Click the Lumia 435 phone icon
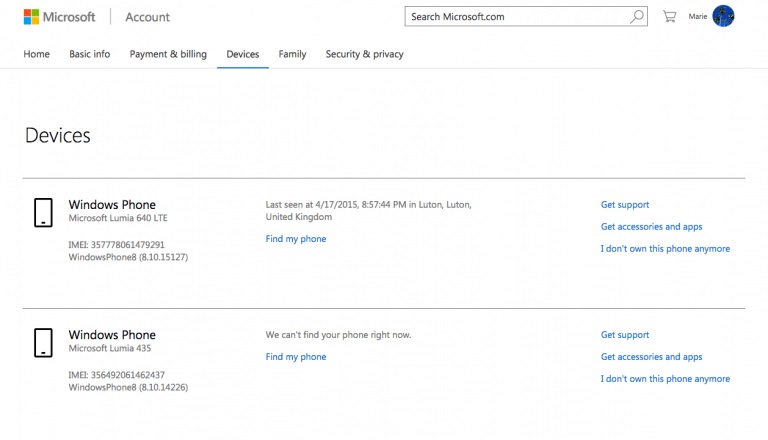This screenshot has width=768, height=440. click(43, 342)
